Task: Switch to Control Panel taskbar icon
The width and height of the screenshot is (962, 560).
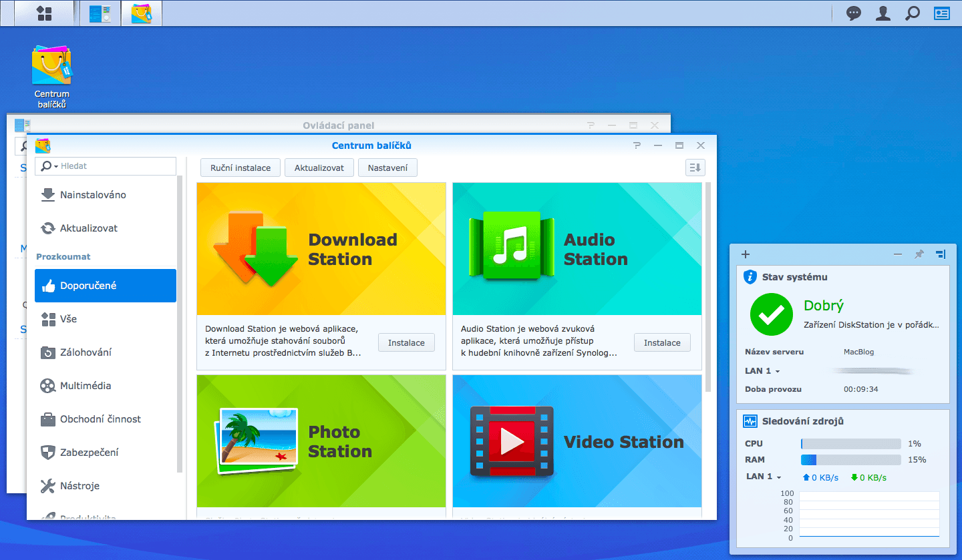Action: tap(100, 13)
